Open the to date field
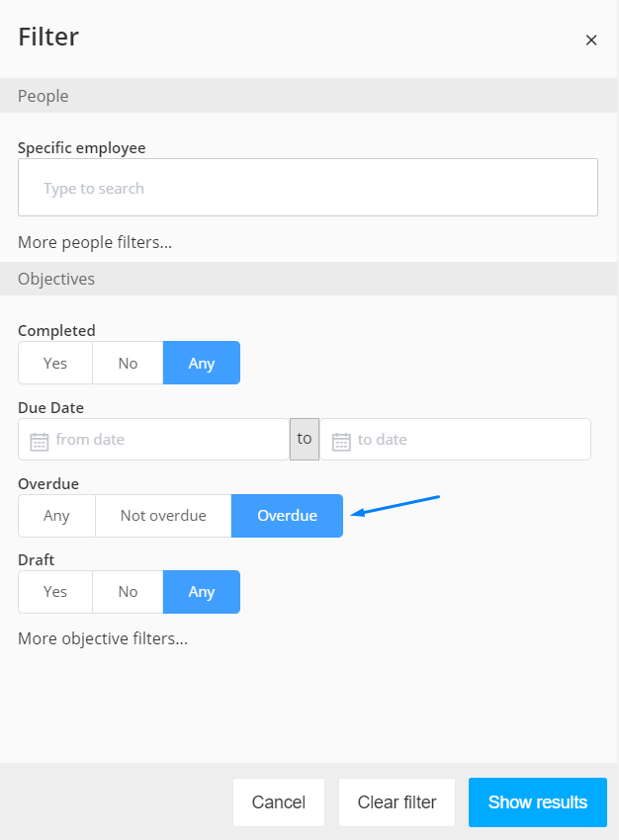 [456, 440]
